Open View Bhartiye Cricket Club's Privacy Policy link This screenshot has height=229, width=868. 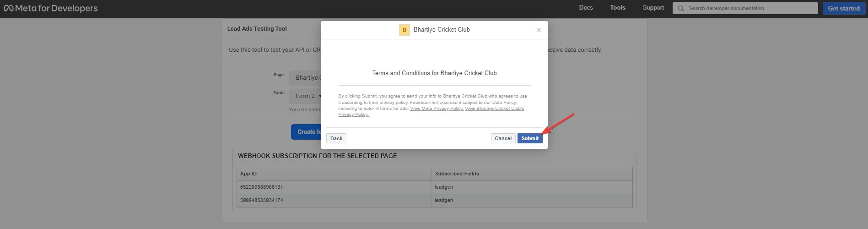494,109
